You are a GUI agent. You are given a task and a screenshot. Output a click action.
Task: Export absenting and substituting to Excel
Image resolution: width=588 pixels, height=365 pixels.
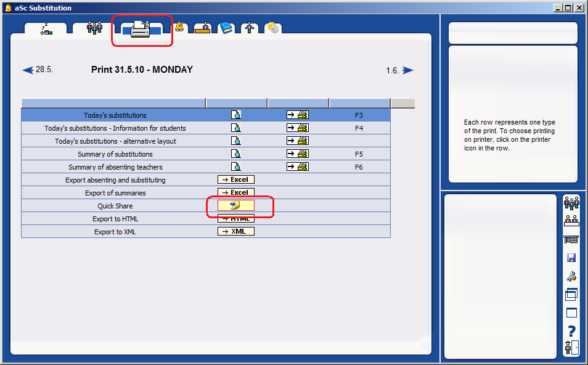click(x=236, y=179)
